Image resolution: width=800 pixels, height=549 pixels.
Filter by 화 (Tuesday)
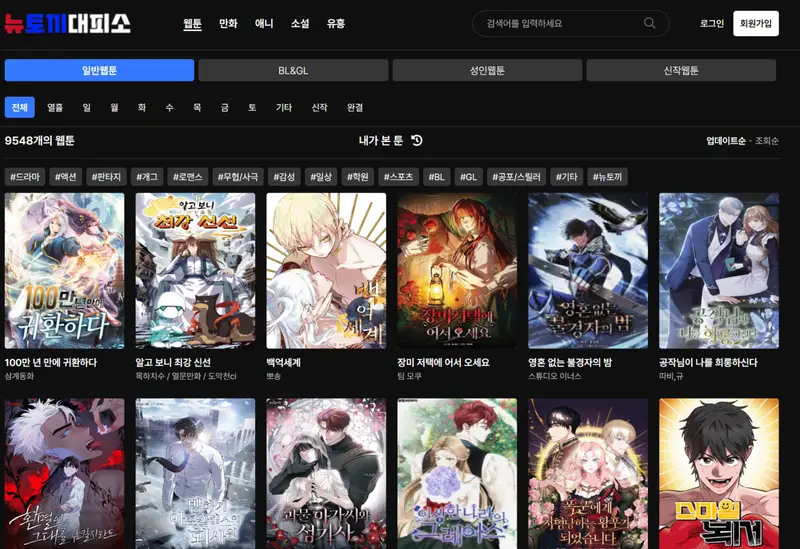(x=142, y=107)
